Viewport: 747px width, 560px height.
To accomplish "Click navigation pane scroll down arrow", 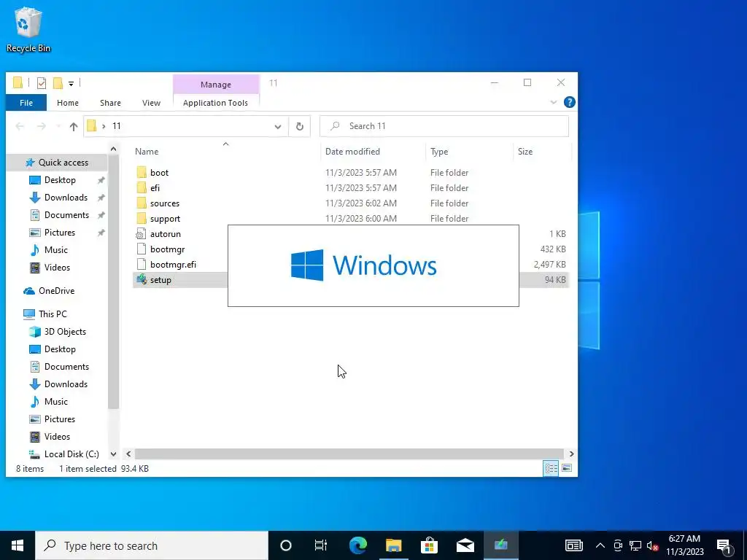I will point(113,454).
